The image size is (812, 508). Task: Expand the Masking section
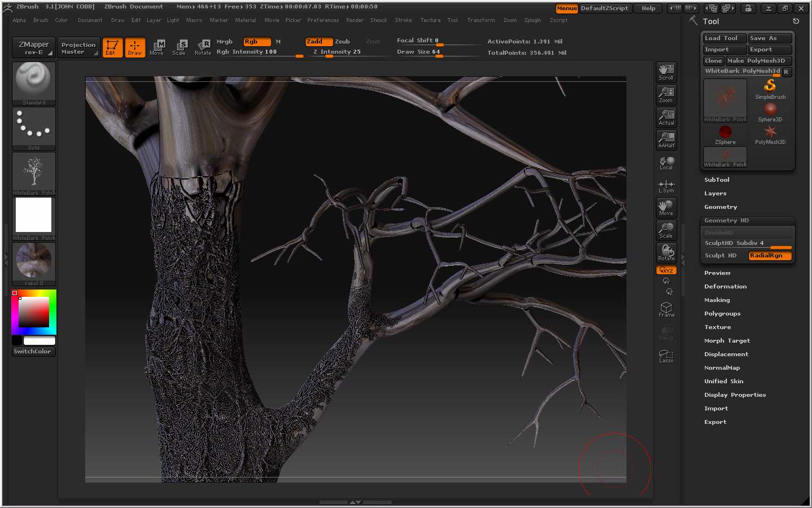coord(717,300)
